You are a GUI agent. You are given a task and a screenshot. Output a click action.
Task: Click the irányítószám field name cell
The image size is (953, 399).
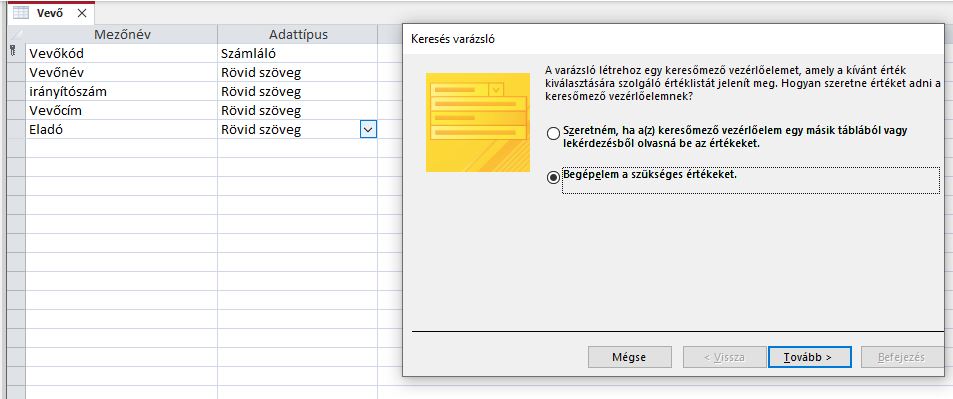(122, 91)
